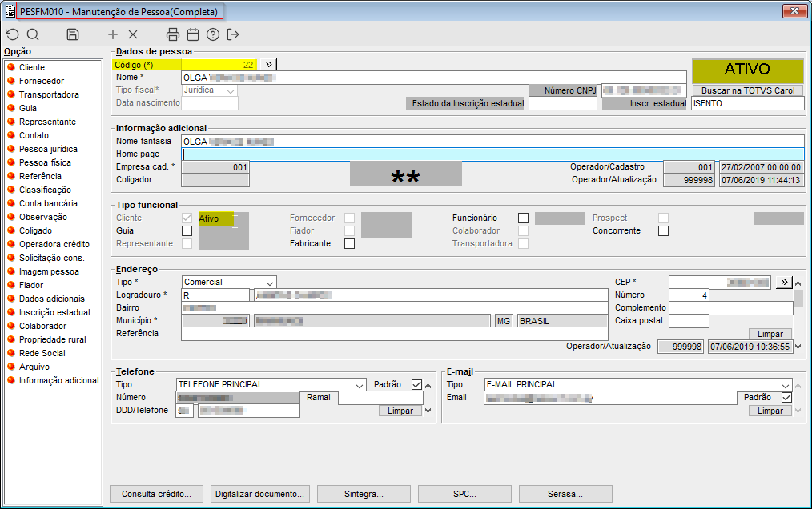Click Limpar in the Telefone section
The height and width of the screenshot is (509, 812).
400,411
